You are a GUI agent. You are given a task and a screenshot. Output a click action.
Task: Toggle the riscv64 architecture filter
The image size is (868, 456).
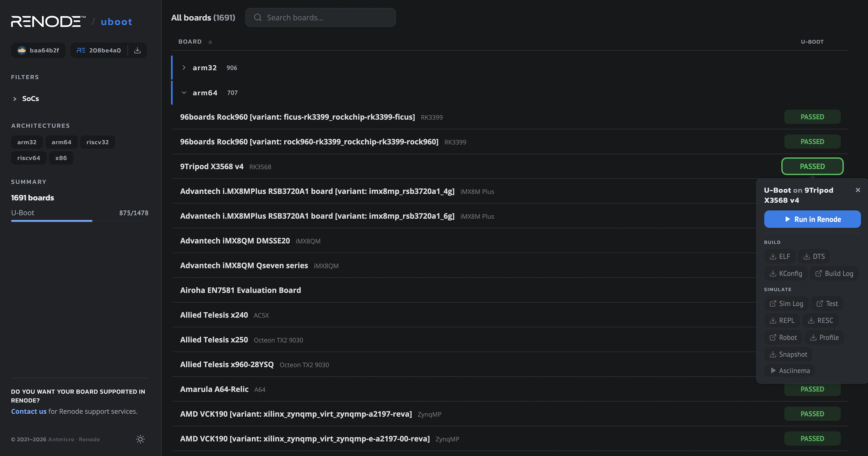(x=29, y=158)
